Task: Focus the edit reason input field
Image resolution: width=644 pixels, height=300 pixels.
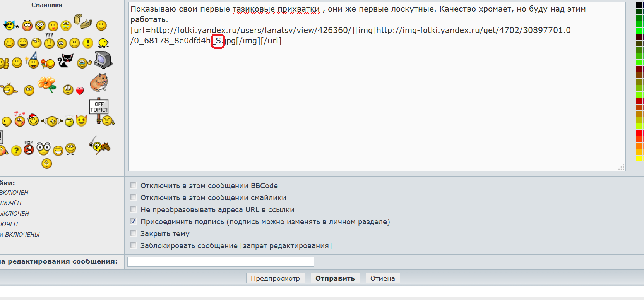Action: pos(221,262)
